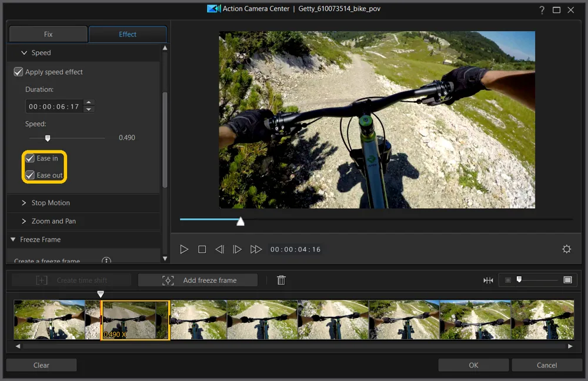Confirm with the OK button
This screenshot has width=588, height=381.
(473, 365)
